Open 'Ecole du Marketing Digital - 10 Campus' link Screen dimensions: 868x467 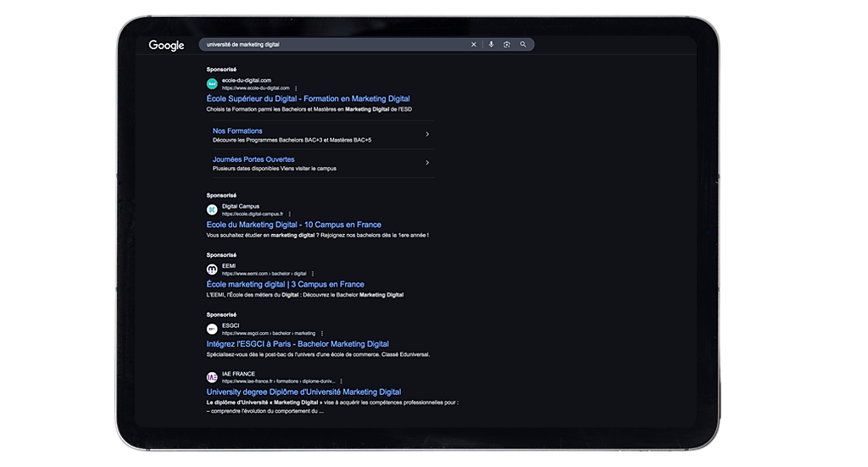coord(293,225)
